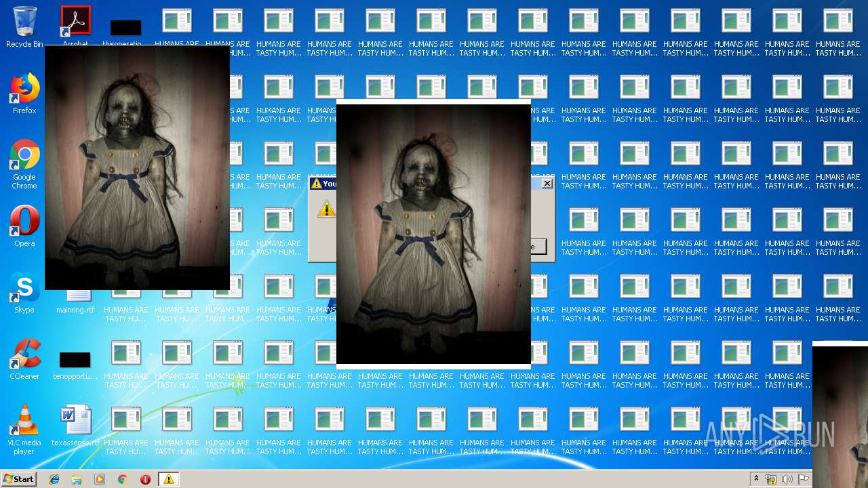This screenshot has height=488, width=868.
Task: Click the partially hidden button in the warning dialog
Action: tap(538, 247)
